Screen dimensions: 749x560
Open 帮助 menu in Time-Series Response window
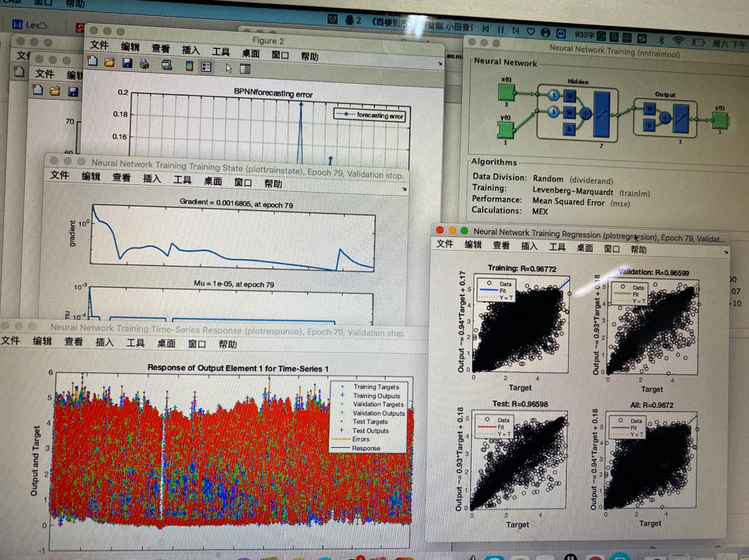tap(227, 344)
